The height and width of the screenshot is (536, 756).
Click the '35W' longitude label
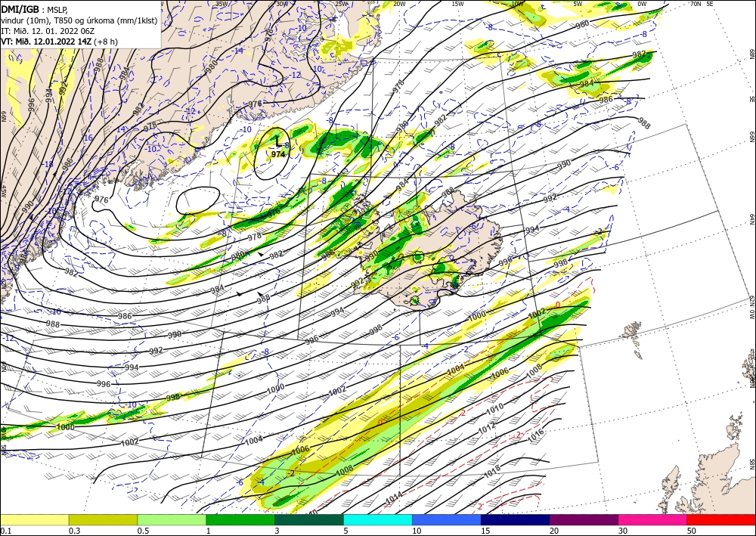[222, 4]
